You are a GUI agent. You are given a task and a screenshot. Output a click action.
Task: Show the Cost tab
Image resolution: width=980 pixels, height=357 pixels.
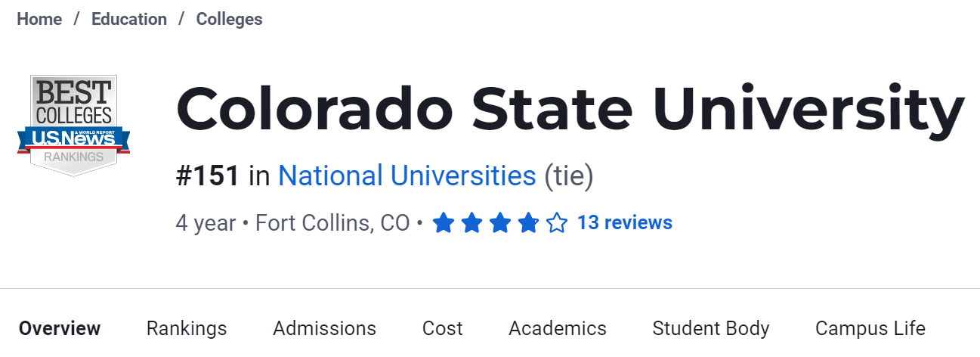[x=443, y=328]
